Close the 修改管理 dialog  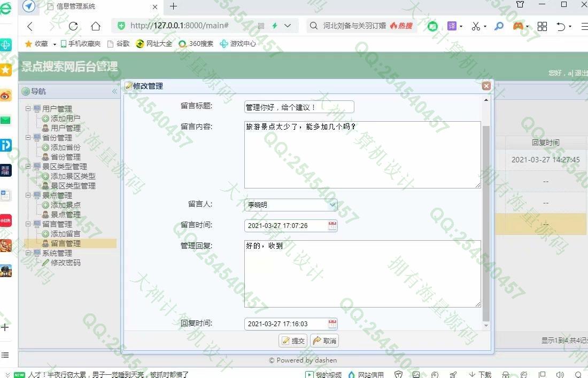click(486, 86)
